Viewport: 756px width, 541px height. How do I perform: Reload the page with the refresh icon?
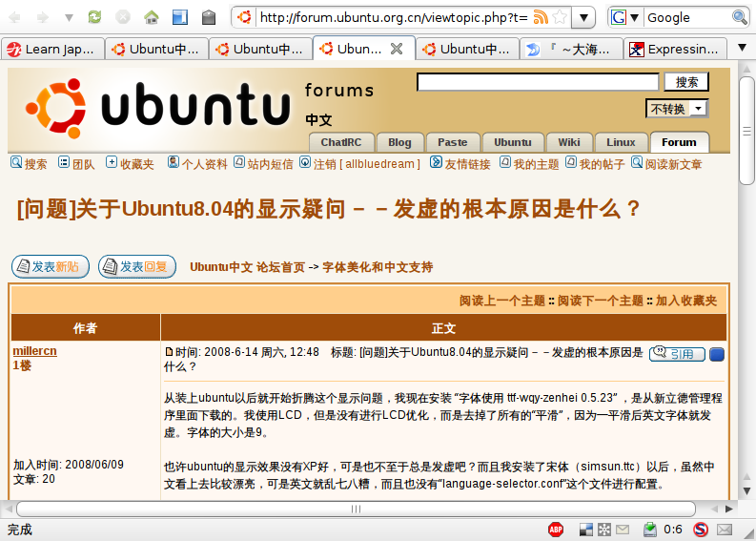point(94,17)
